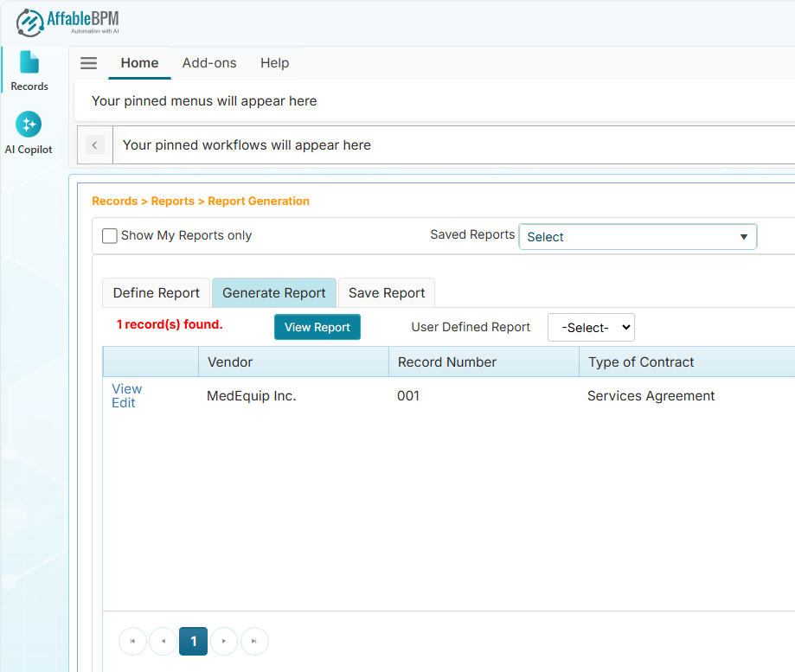
Task: Click View link for MedEquip record
Action: tap(126, 389)
